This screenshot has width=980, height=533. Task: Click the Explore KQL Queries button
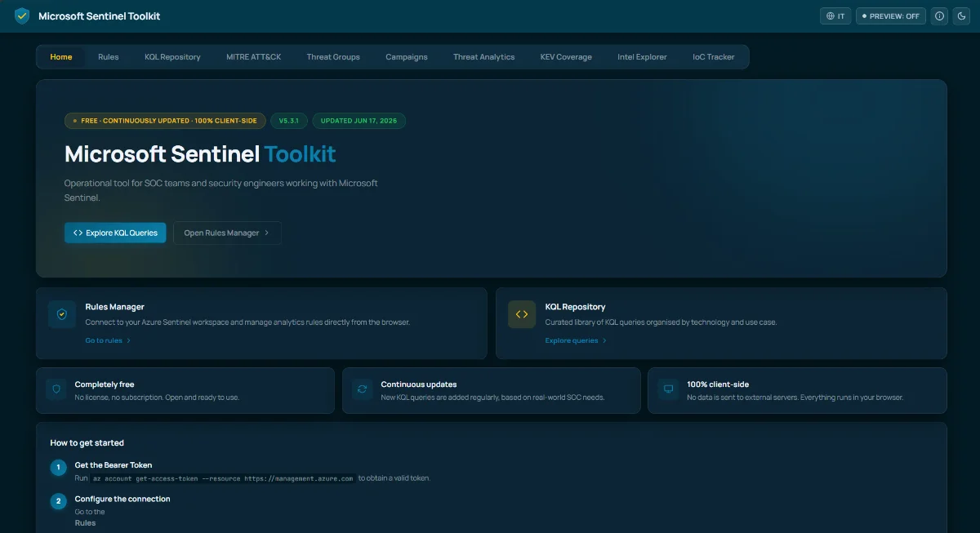tap(115, 233)
